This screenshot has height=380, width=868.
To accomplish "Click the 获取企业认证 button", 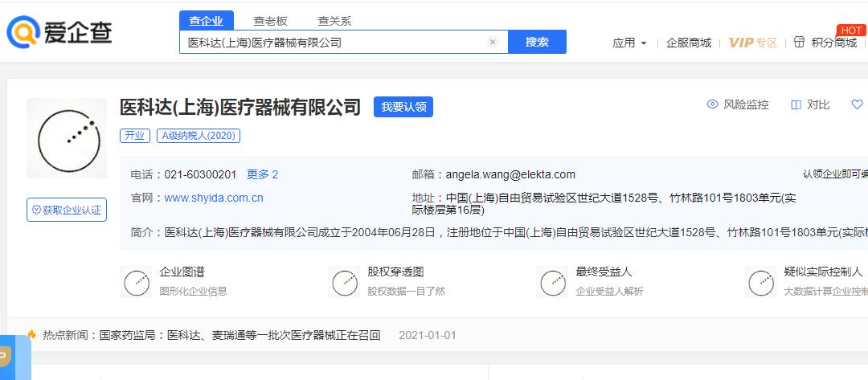I will (67, 210).
